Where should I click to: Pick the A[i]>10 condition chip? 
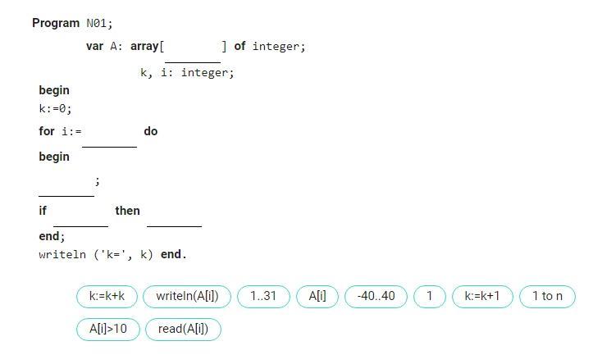tap(107, 330)
